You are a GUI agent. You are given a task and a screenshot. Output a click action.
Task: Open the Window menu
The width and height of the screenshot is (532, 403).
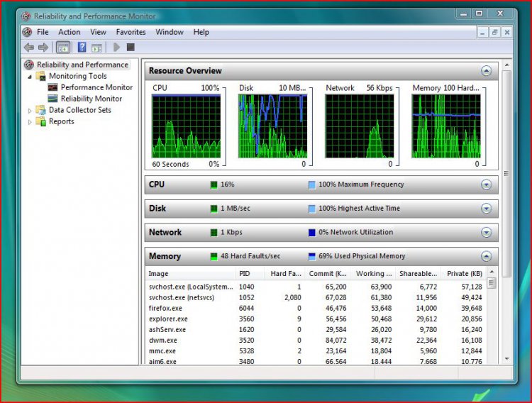pos(170,32)
